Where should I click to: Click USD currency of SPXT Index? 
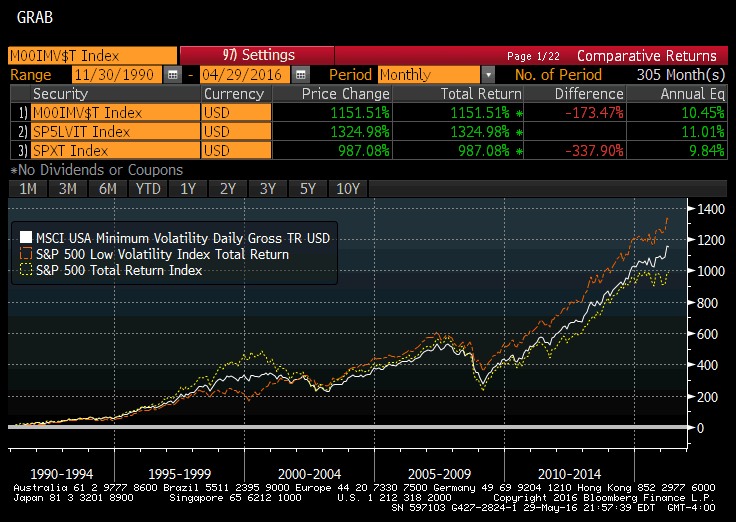237,151
